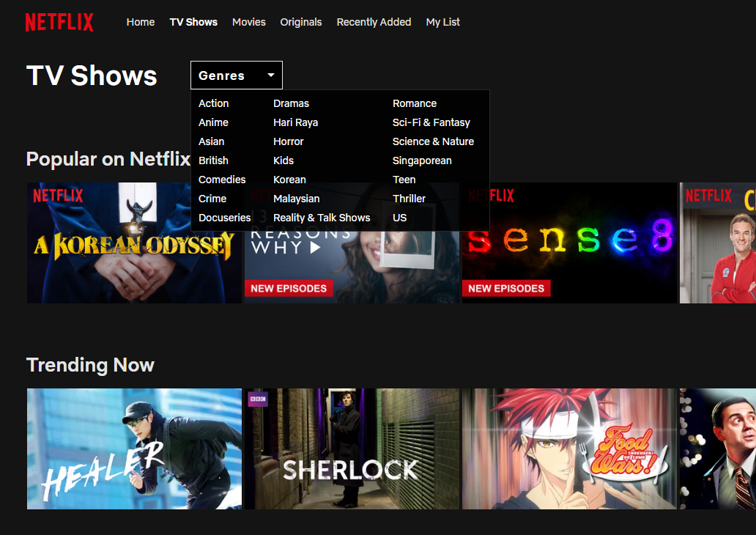Click the Netflix logo

(x=59, y=21)
